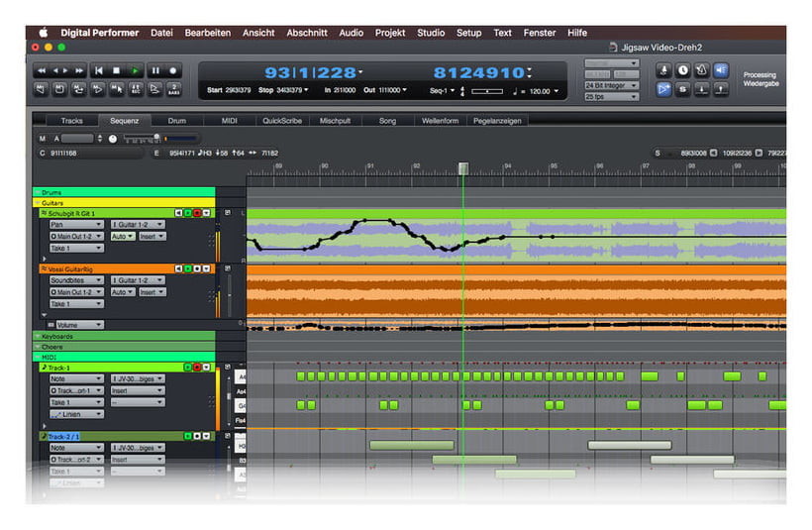Click the Record button in the transport

coord(173,70)
